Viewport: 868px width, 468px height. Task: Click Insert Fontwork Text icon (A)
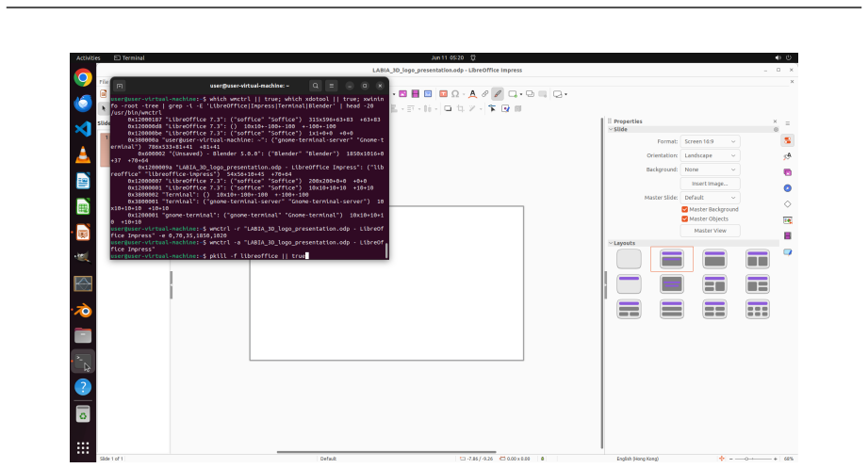coord(472,94)
